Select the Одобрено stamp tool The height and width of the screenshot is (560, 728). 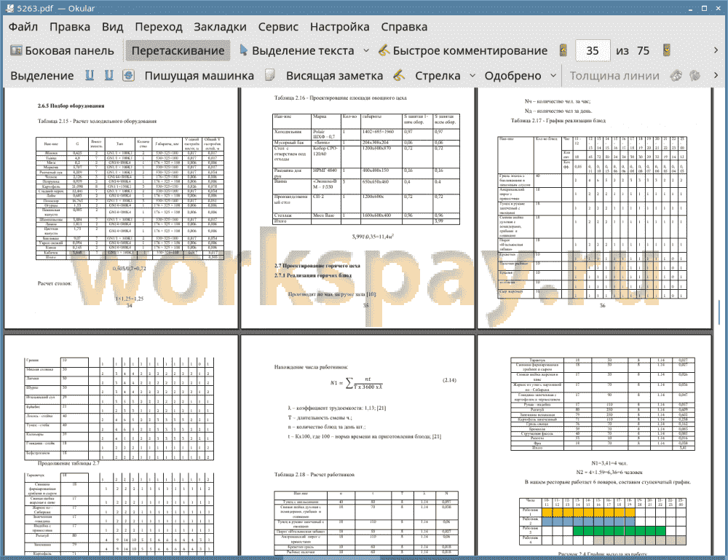[x=513, y=76]
